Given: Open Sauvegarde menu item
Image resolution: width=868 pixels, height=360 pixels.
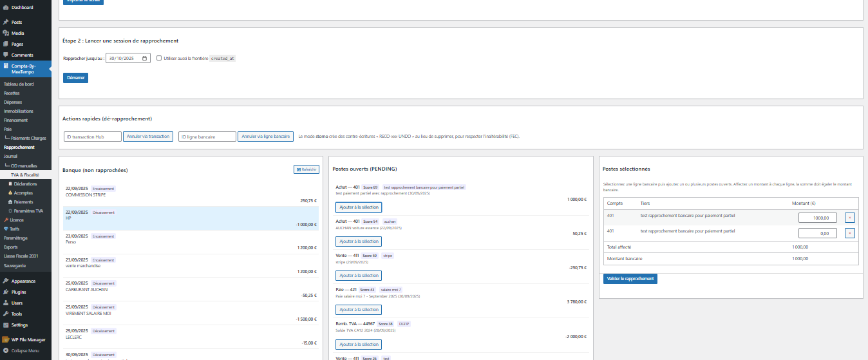Looking at the screenshot, I should click(15, 265).
